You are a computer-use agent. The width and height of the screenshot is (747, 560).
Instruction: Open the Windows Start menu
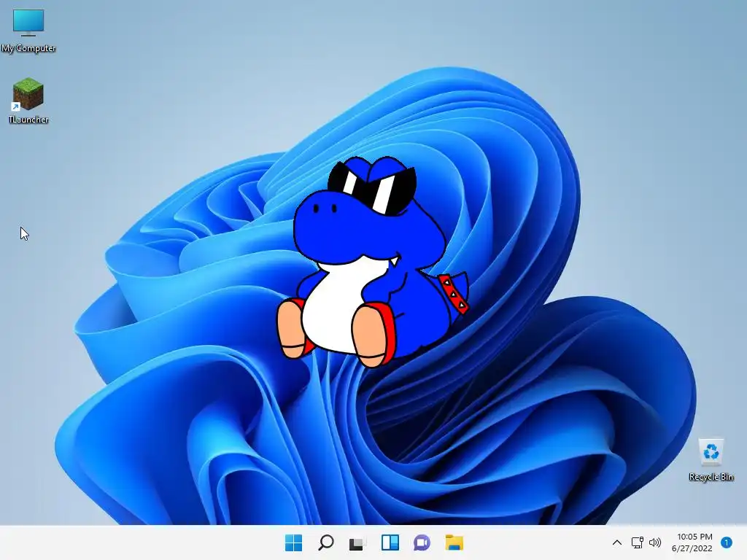pos(293,542)
